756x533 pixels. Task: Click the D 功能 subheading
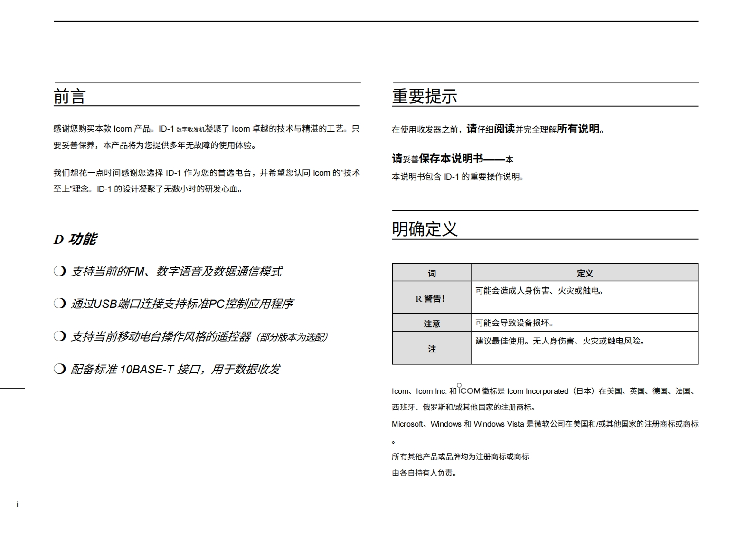point(75,239)
